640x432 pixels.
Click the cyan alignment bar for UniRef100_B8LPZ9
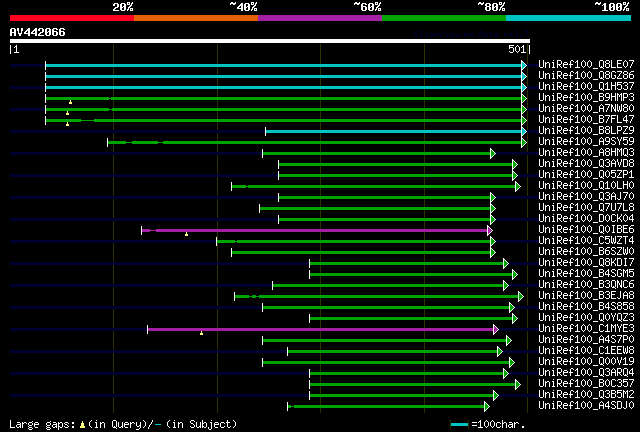pyautogui.click(x=394, y=131)
